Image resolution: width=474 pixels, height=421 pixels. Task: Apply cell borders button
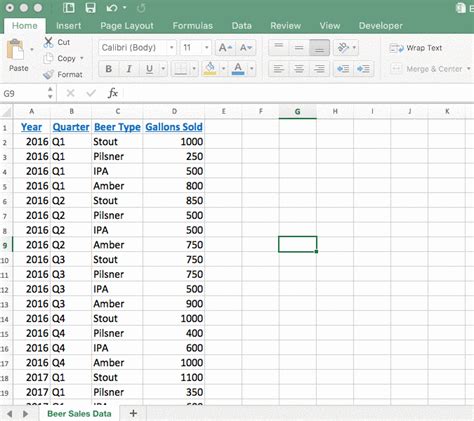click(x=180, y=69)
